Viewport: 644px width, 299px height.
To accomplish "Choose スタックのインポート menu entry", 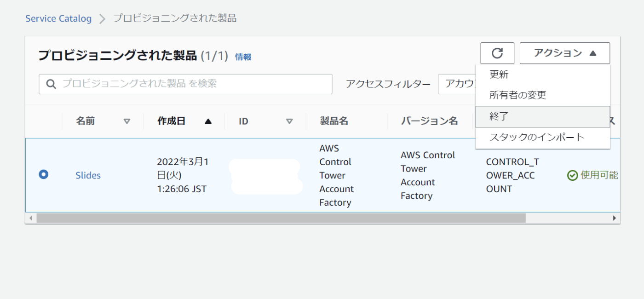I will [543, 137].
